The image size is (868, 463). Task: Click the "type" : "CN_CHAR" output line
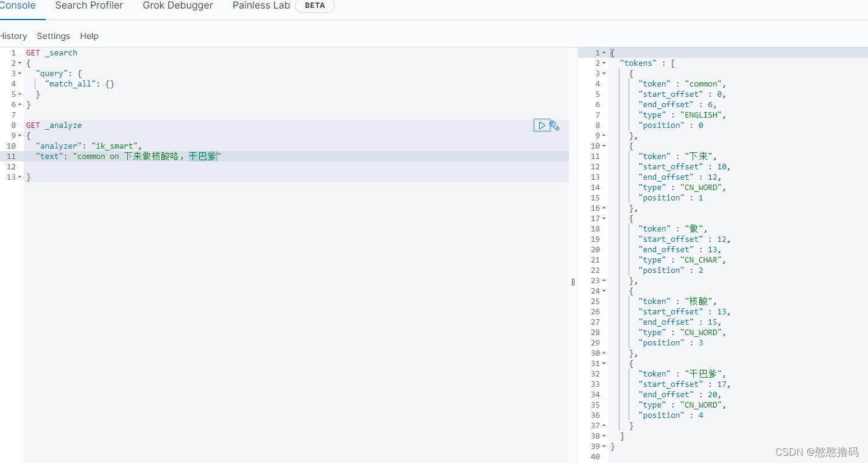[682, 260]
